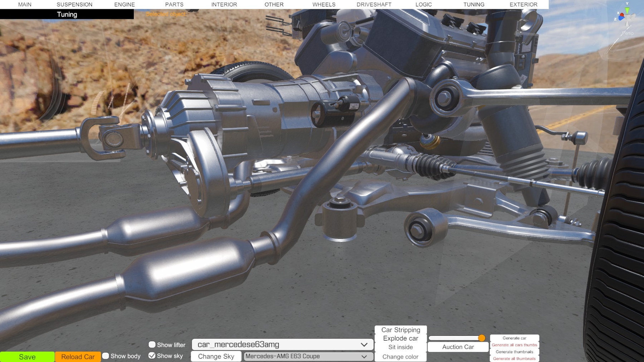This screenshot has height=362, width=644.
Task: Select the DRIVESHAFT menu item
Action: (x=374, y=5)
